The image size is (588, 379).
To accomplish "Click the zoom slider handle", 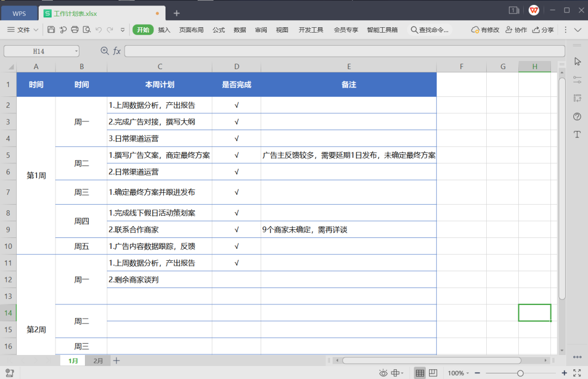I will point(520,373).
